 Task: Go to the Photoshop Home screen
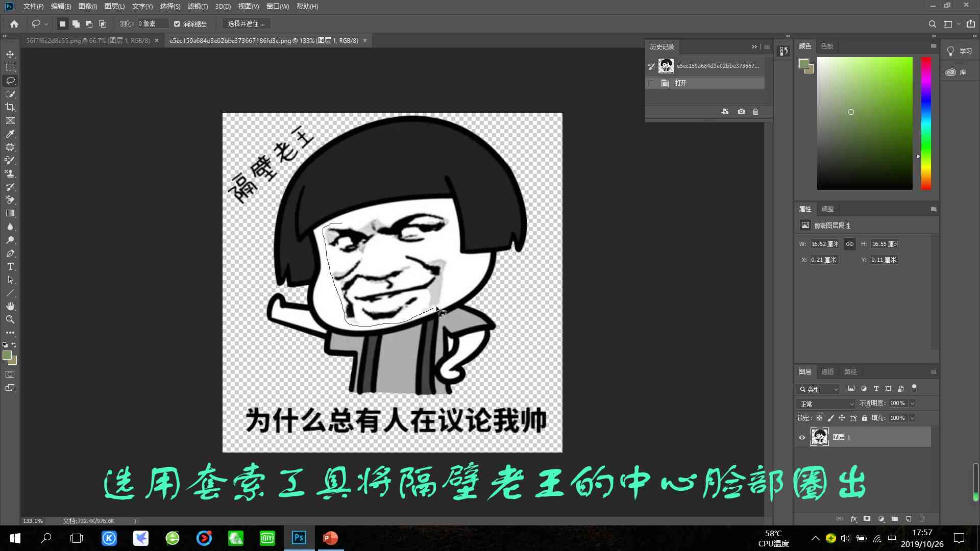tap(14, 24)
